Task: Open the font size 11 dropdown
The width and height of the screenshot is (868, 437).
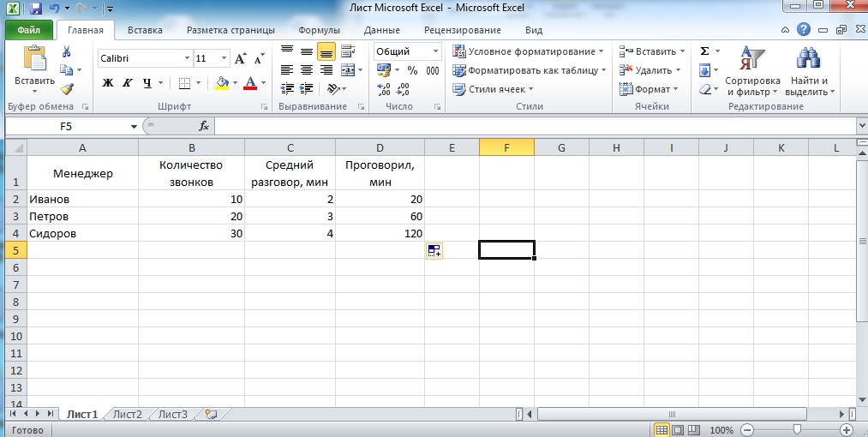Action: [x=224, y=58]
